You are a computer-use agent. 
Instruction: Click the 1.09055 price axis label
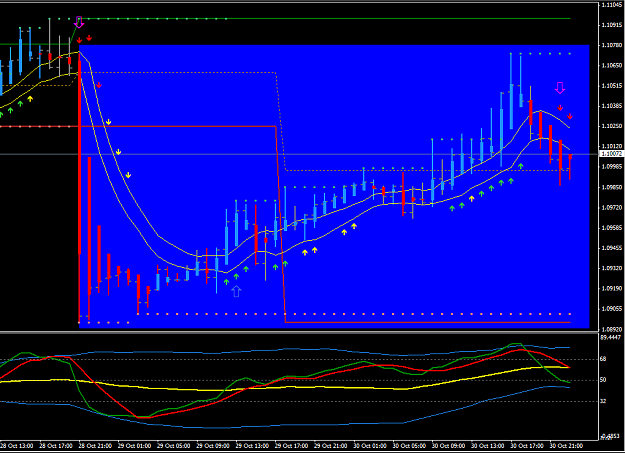pos(612,309)
